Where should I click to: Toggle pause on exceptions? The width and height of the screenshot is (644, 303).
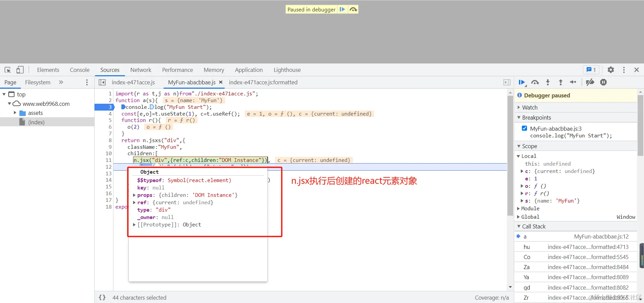click(603, 82)
